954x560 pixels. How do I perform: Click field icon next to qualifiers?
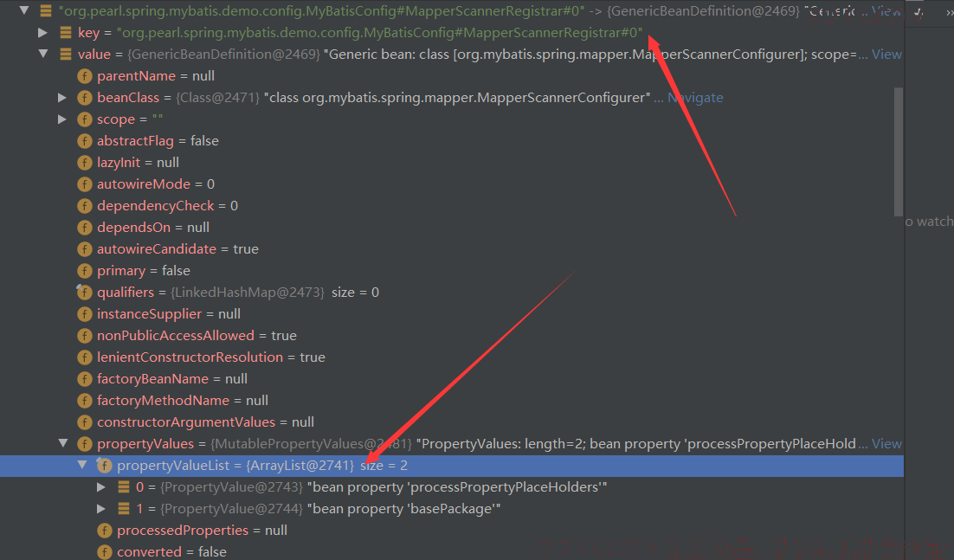click(85, 293)
